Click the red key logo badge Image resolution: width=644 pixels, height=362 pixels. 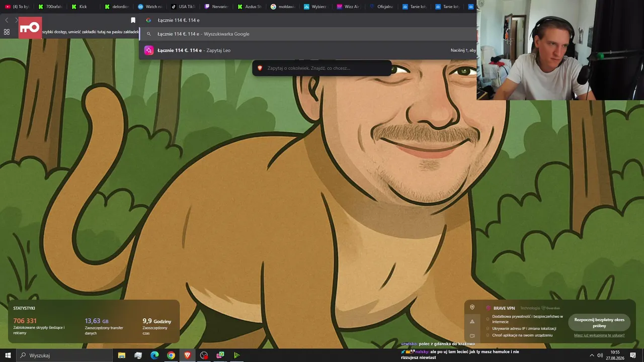30,28
